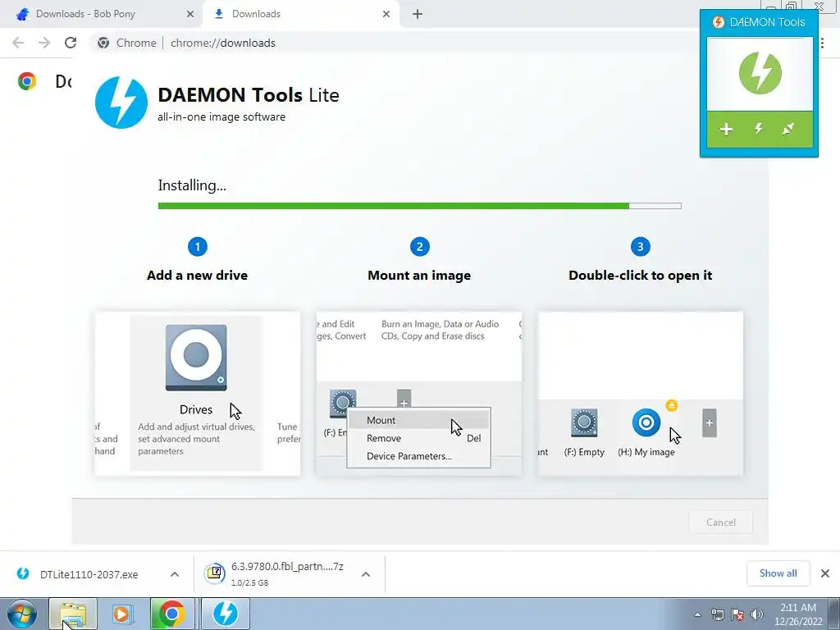Image resolution: width=840 pixels, height=630 pixels.
Task: Click the DAEMON Tools Lite lightning logo
Action: pos(121,103)
